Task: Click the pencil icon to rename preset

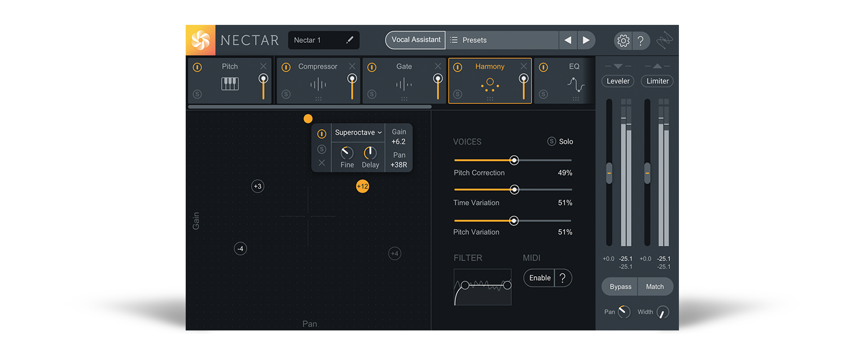Action: pos(349,40)
